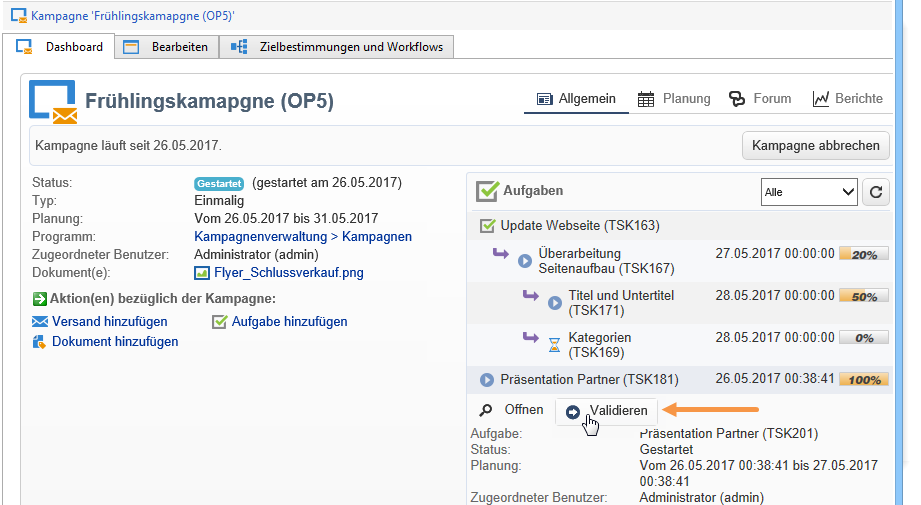Click the Dokument hinzufügen document icon
The width and height of the screenshot is (921, 505).
(40, 342)
